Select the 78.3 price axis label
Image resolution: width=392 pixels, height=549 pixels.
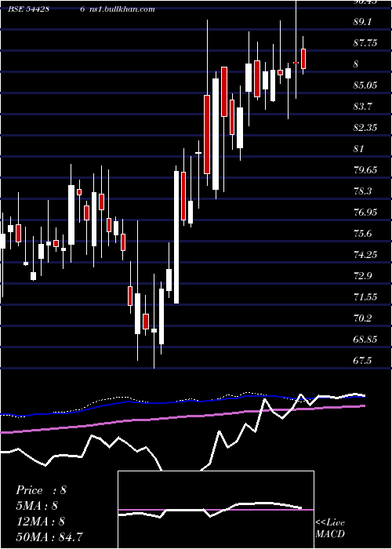pos(363,191)
